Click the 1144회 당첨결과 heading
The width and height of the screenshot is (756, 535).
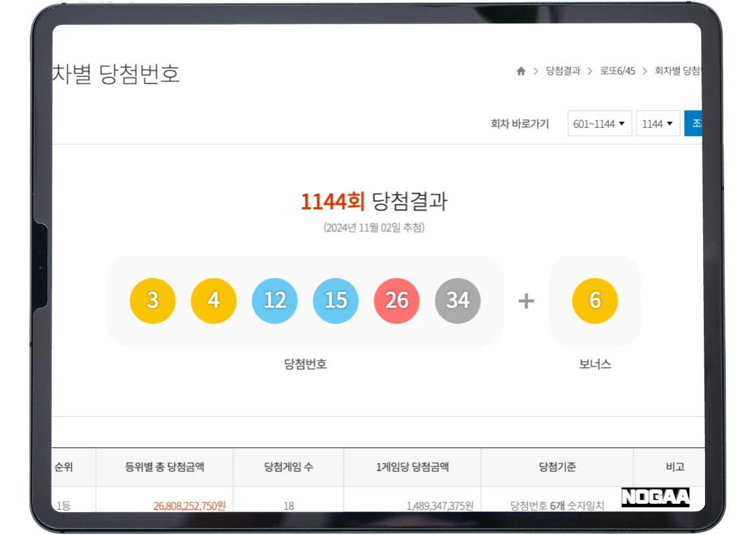(x=376, y=202)
